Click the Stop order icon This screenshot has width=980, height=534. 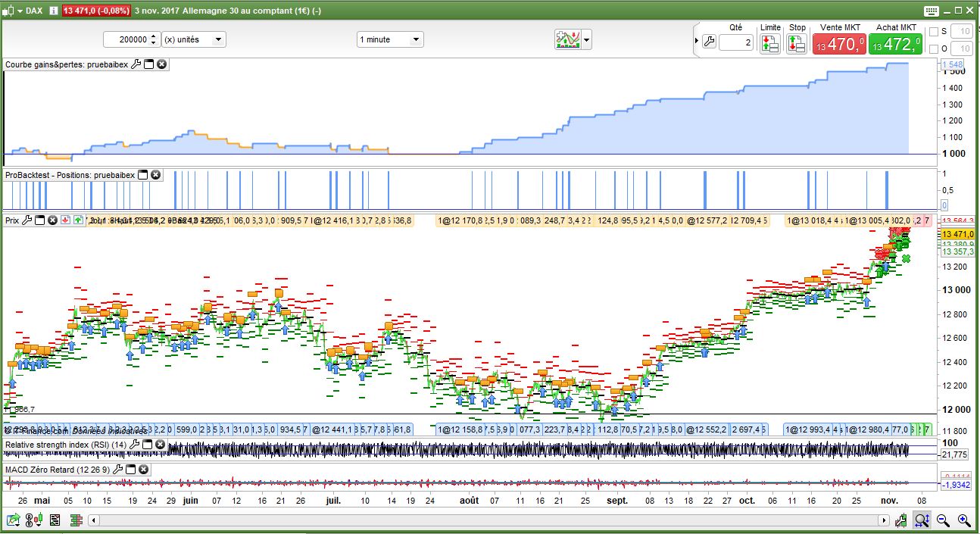797,44
